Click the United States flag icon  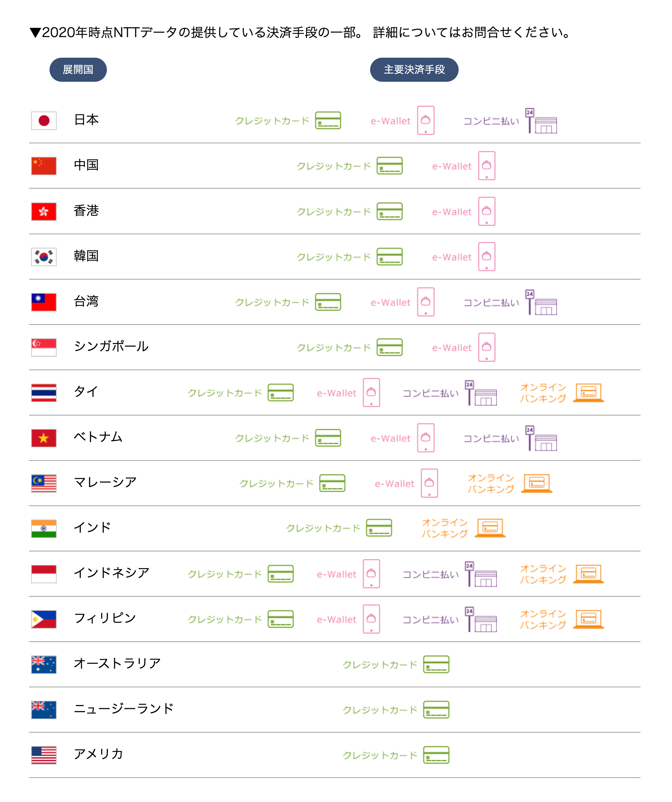click(44, 755)
